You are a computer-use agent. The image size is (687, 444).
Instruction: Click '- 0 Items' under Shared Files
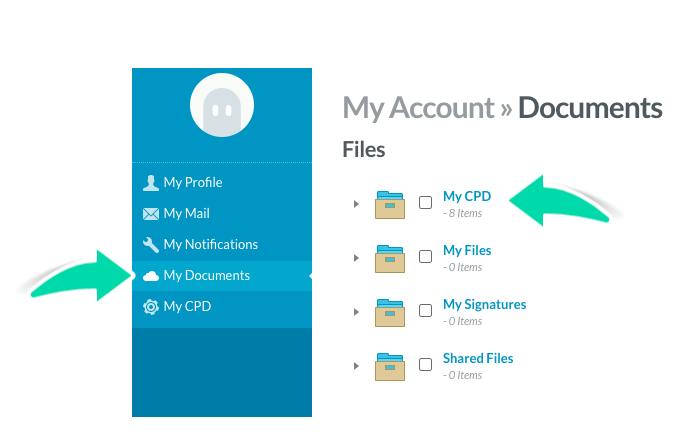click(463, 375)
